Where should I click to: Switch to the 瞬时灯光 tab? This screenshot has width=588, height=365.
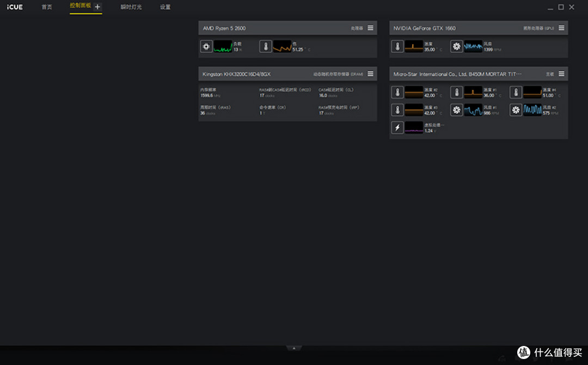(x=131, y=7)
